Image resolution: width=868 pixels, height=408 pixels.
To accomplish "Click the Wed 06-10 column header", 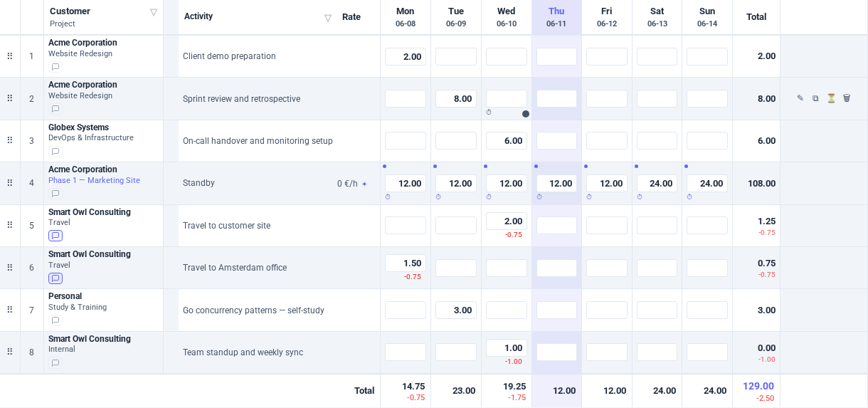I will point(507,17).
